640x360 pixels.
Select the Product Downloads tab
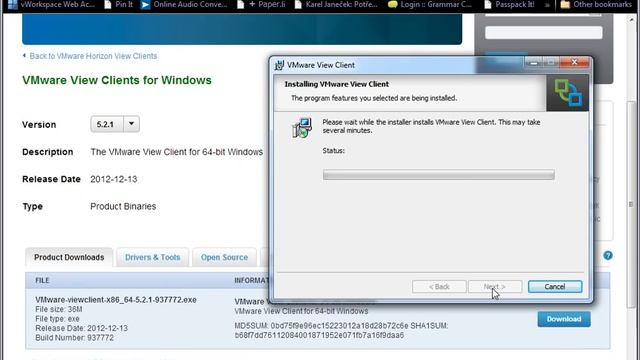click(69, 257)
